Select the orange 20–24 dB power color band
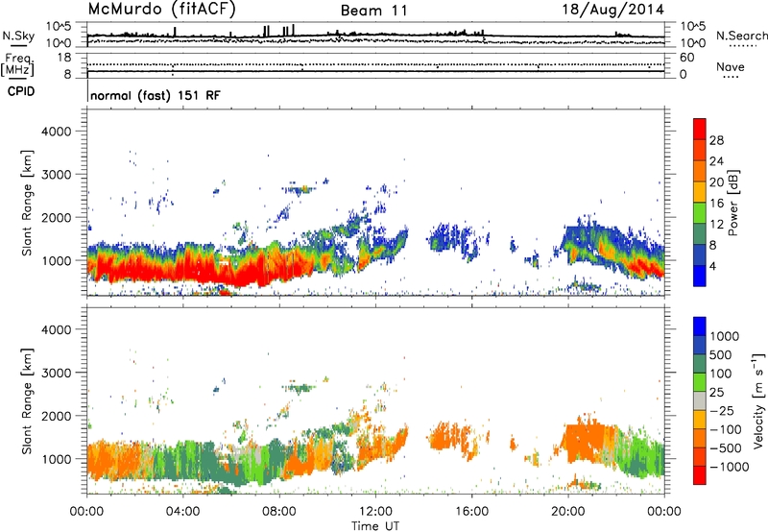This screenshot has width=768, height=532. pyautogui.click(x=700, y=171)
